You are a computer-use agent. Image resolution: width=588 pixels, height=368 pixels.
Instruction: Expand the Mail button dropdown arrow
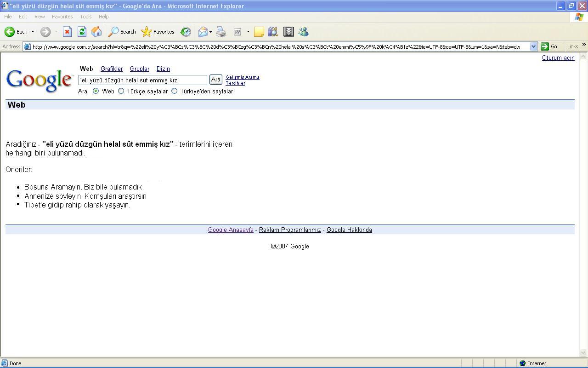point(210,32)
